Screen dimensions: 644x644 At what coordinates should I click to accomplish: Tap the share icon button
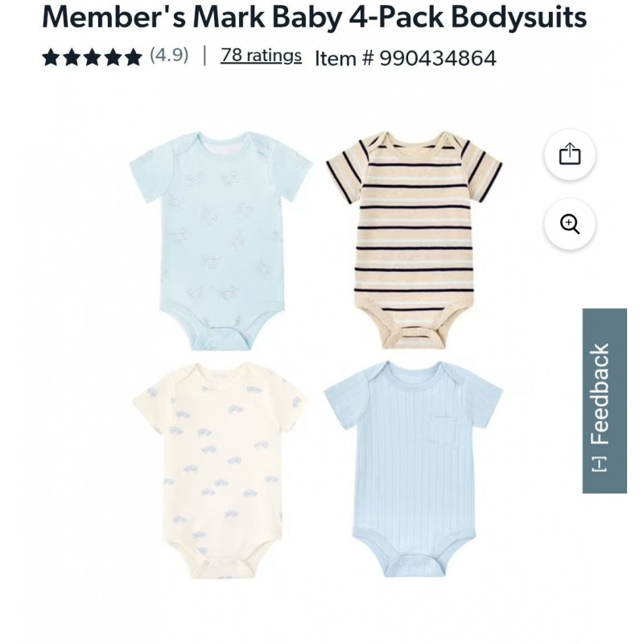[570, 155]
